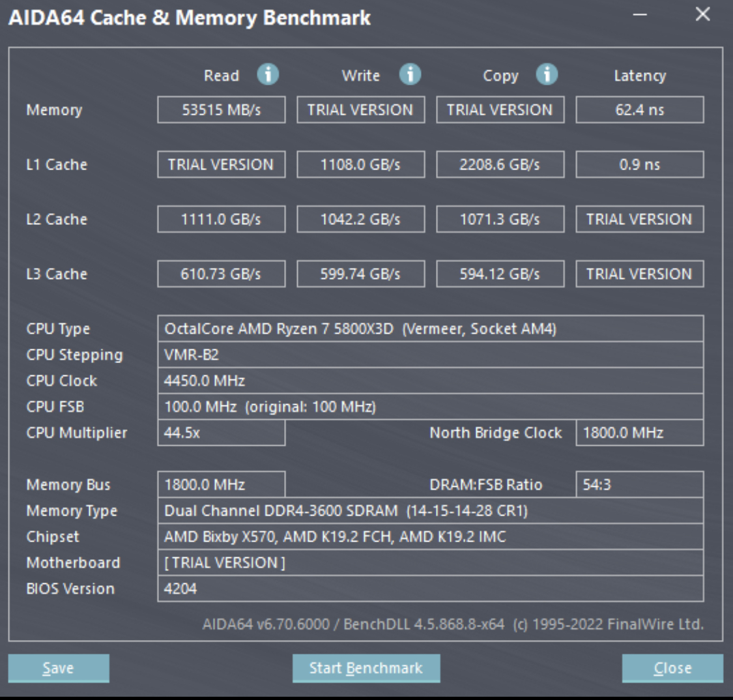Click the CPU Clock 4450.0 MHz value
This screenshot has width=733, height=700.
coord(431,381)
